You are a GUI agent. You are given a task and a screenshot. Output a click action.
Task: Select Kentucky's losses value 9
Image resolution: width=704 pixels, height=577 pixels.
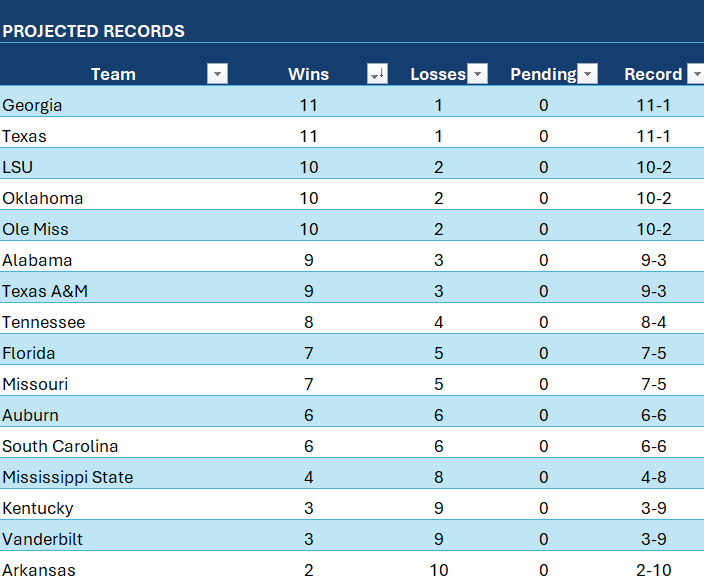(x=439, y=508)
